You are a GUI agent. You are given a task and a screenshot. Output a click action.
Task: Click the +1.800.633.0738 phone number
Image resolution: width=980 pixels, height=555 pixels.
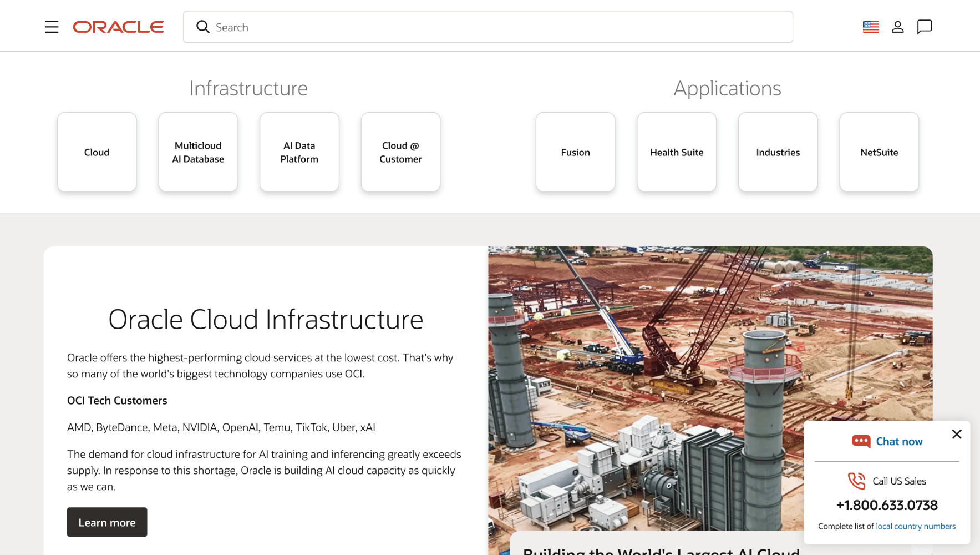(x=887, y=505)
